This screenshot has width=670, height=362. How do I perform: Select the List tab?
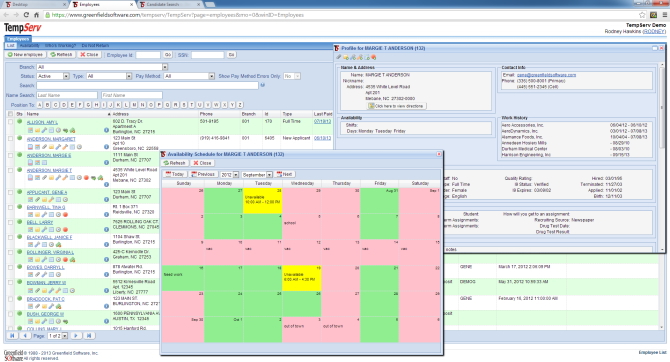coord(11,45)
